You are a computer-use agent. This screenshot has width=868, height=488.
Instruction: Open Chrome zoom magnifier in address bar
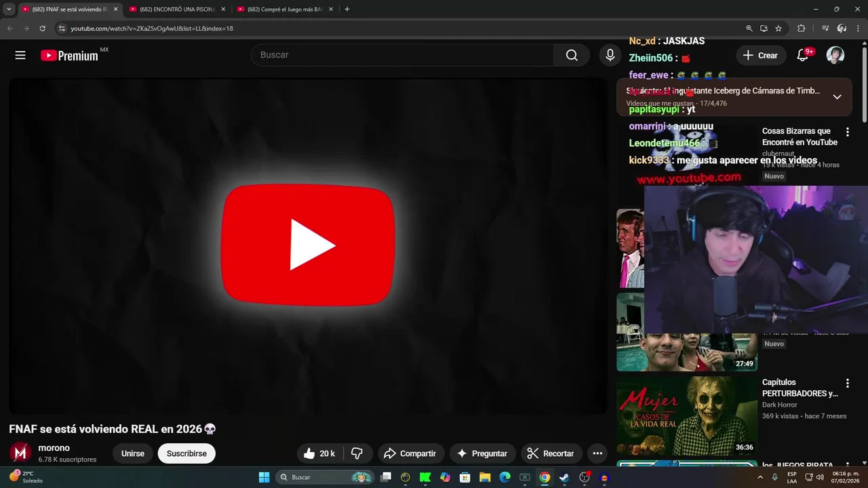tap(749, 28)
